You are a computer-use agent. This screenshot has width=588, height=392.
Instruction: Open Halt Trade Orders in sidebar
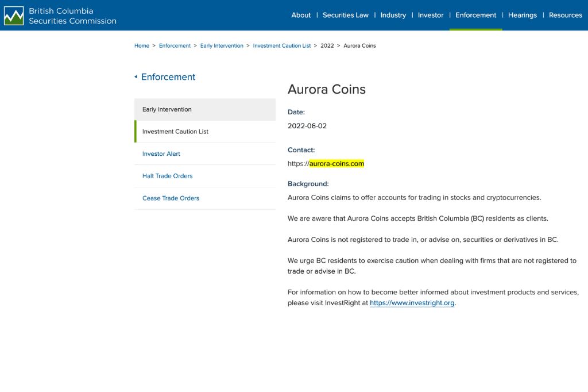(x=205, y=176)
